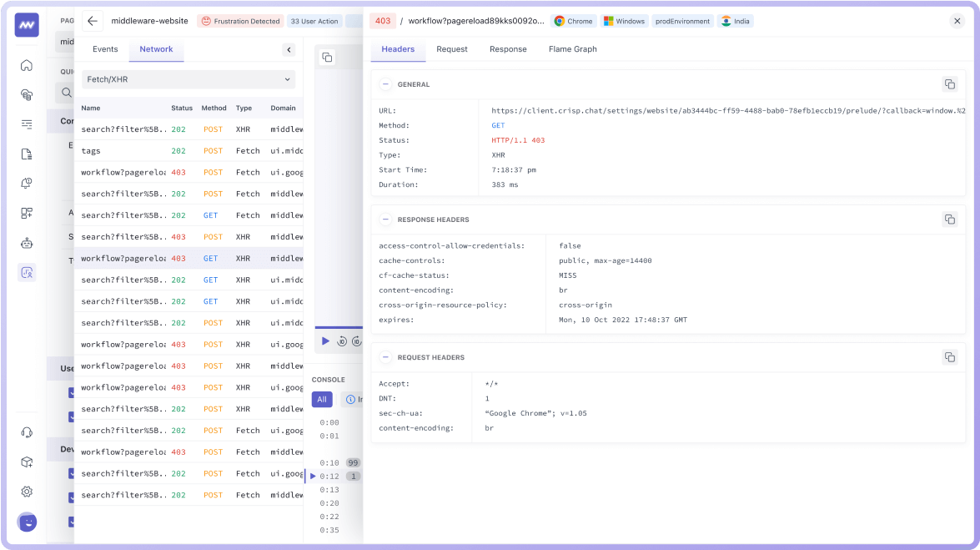Open sidebar Settings gear
Viewport: 980px width, 550px height.
(x=27, y=492)
